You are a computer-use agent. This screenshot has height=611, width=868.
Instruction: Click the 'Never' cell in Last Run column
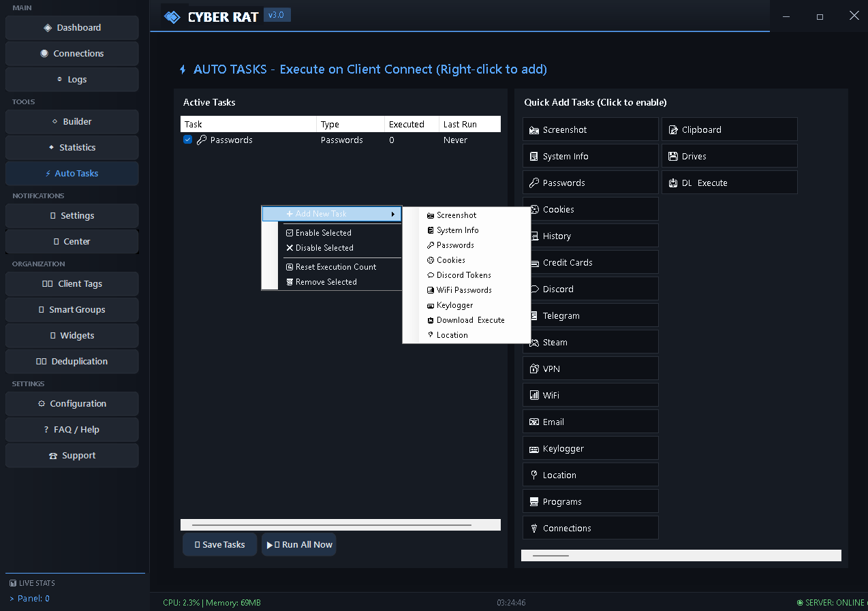tap(455, 140)
